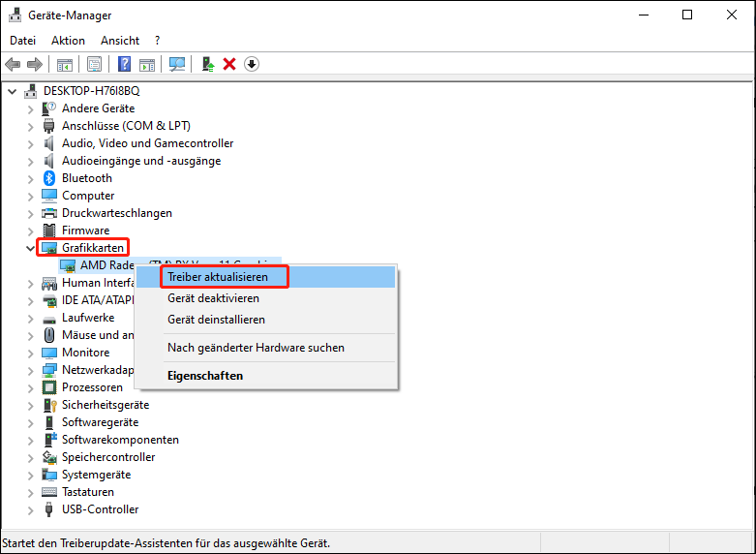This screenshot has height=554, width=756.
Task: Minimize the Geräte-Manager window
Action: 644,15
